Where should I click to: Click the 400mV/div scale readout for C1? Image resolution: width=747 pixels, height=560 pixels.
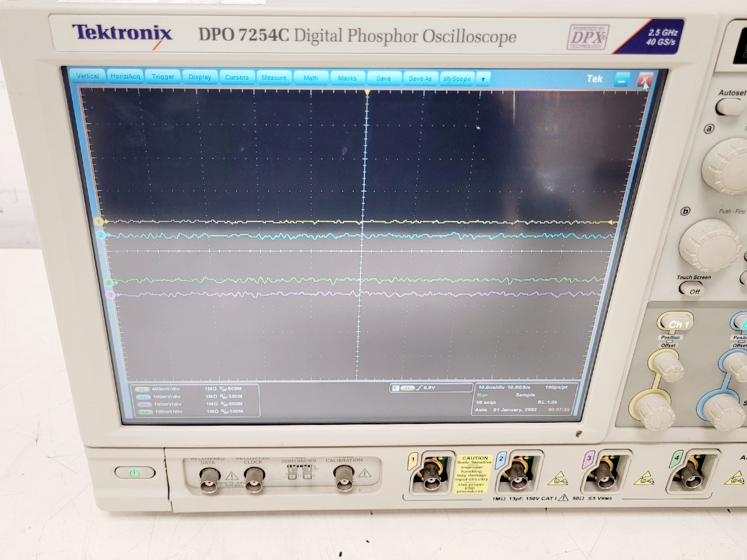pos(166,389)
